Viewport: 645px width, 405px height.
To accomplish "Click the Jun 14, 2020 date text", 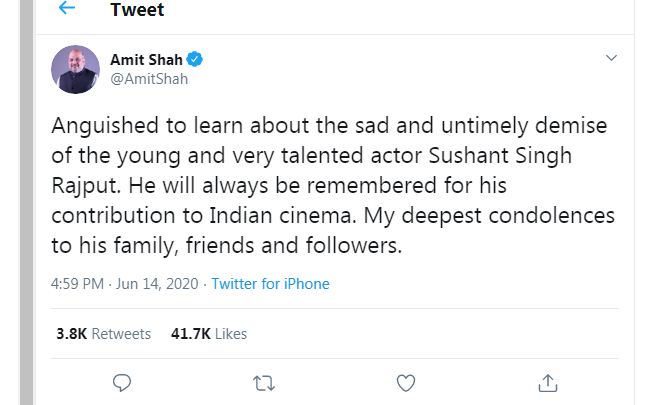I will (x=159, y=284).
